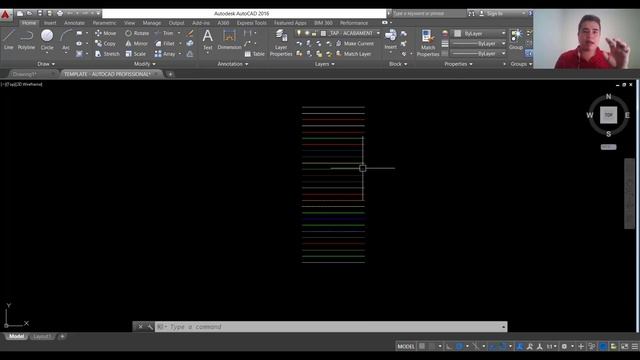Screen dimensions: 640x360
Task: Toggle ortho mode in status bar
Action: 449,346
